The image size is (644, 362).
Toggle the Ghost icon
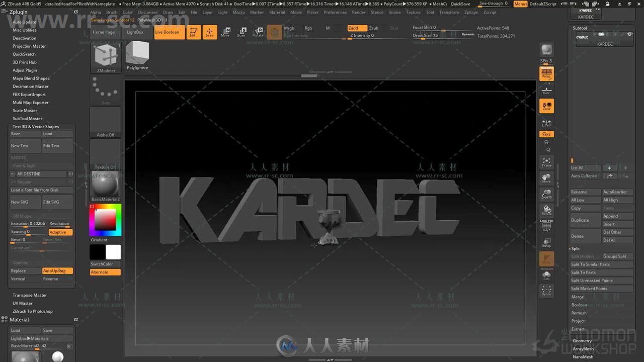click(546, 258)
